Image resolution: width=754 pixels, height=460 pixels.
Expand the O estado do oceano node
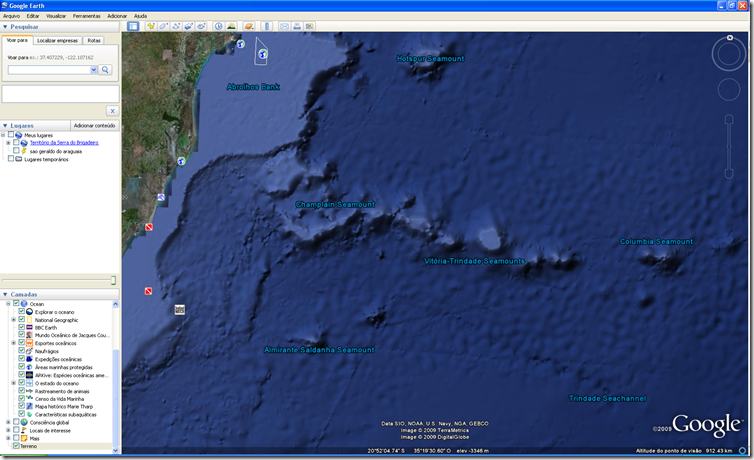coord(13,383)
